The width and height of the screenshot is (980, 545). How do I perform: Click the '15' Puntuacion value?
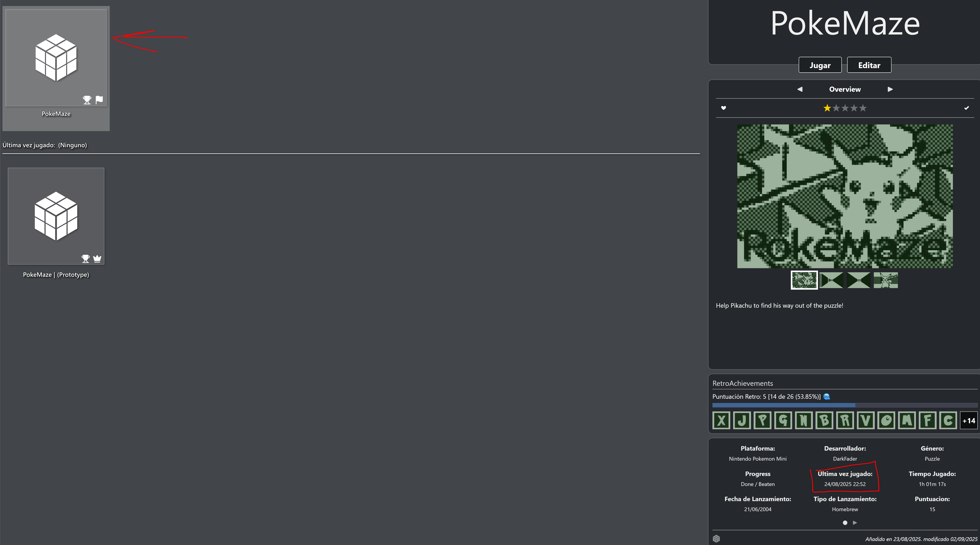932,509
